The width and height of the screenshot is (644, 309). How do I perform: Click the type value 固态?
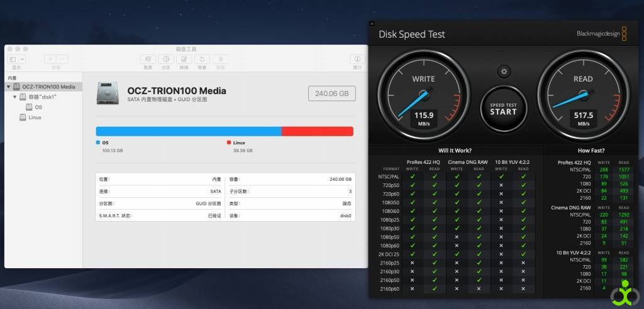click(347, 203)
